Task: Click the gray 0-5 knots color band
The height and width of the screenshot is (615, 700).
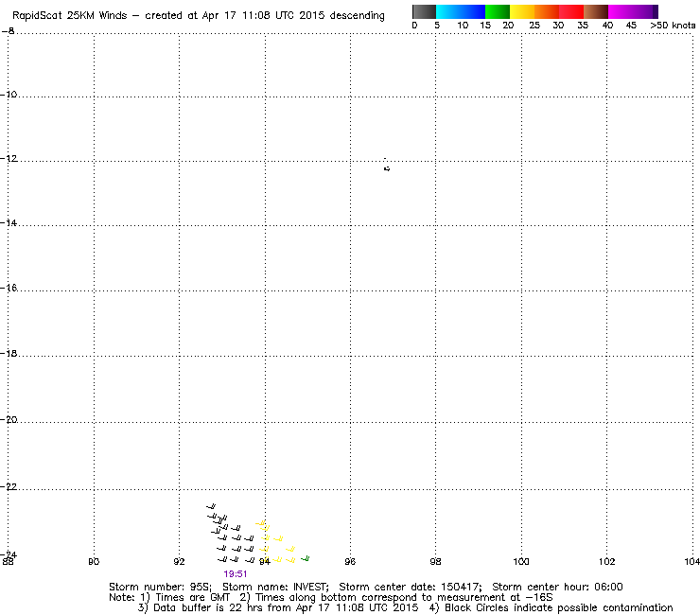Action: click(424, 11)
